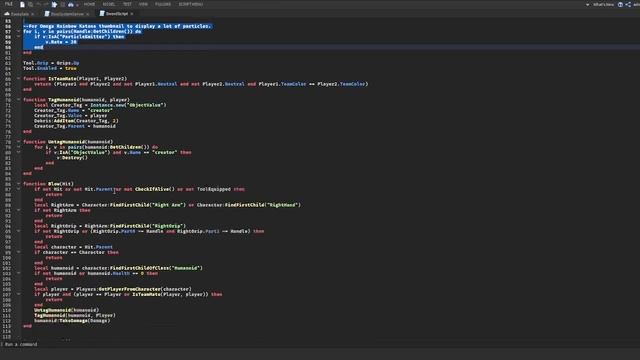Viewport: 640px width, 360px height.
Task: Click the 'v:Destroy()' line
Action: (72, 158)
